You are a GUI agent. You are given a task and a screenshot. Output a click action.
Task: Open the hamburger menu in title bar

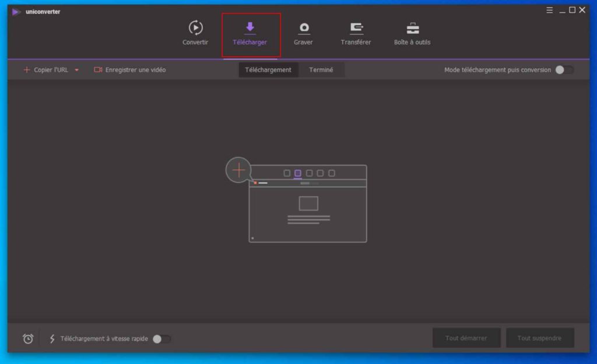point(549,10)
